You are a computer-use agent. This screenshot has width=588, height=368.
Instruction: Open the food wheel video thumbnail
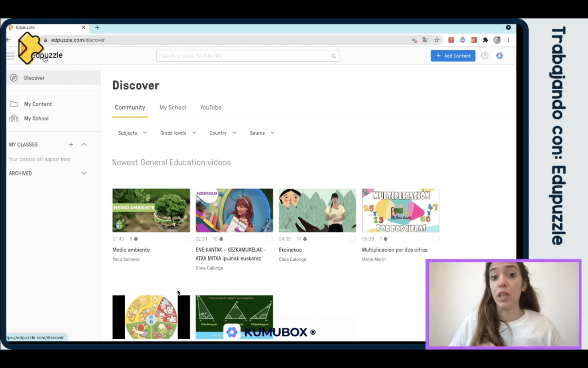pos(151,317)
